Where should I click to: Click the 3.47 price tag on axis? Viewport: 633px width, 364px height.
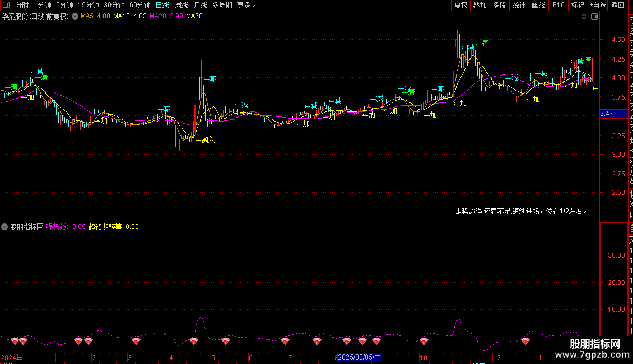(613, 114)
